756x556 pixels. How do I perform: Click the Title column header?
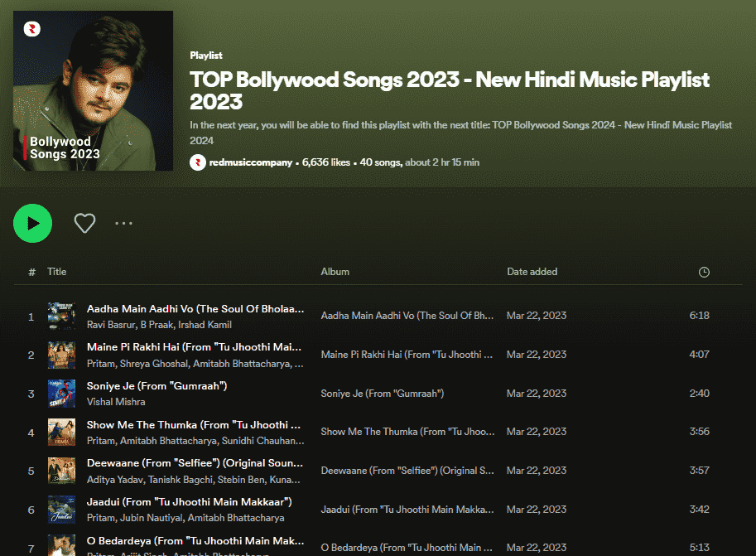click(x=57, y=272)
